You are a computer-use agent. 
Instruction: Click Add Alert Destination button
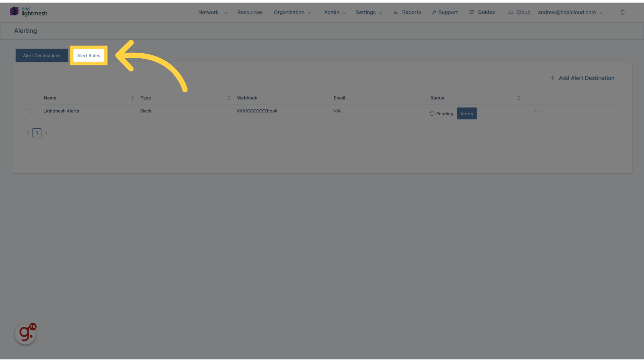tap(582, 78)
